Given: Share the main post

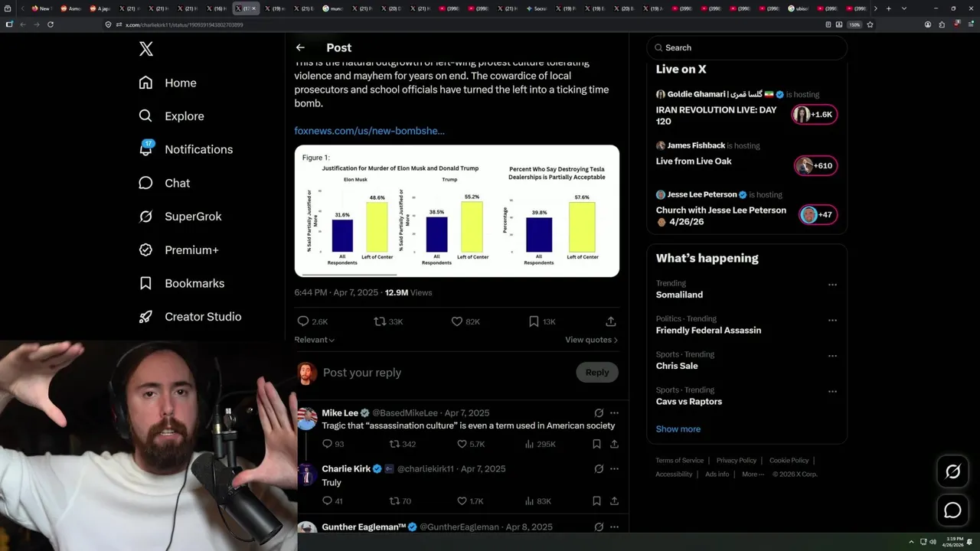Looking at the screenshot, I should [x=611, y=321].
